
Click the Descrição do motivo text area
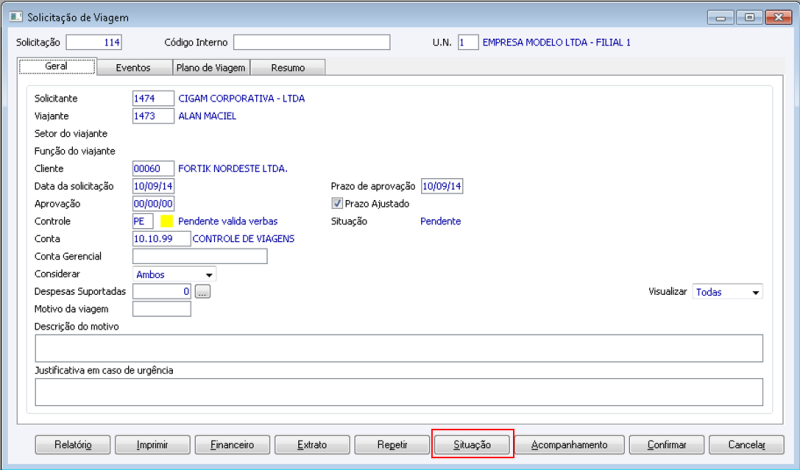(x=399, y=349)
